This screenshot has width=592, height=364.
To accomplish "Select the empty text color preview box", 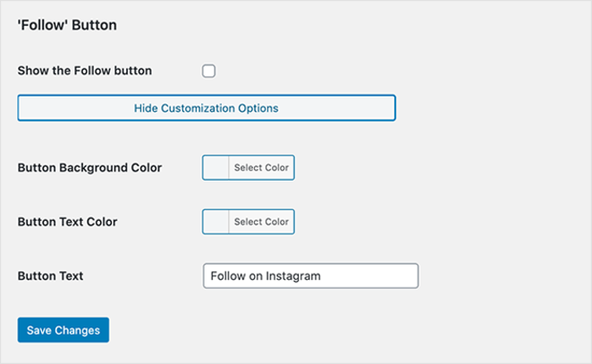I will 216,222.
